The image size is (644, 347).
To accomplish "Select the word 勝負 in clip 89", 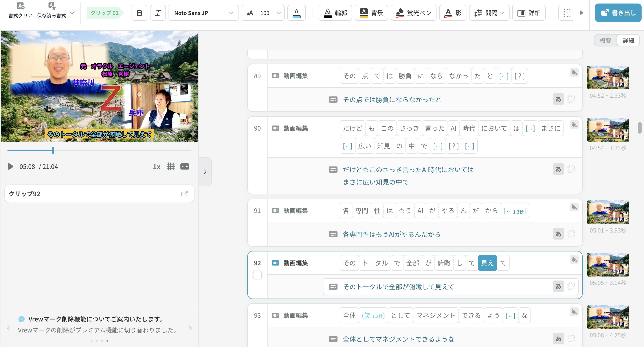I will (405, 76).
